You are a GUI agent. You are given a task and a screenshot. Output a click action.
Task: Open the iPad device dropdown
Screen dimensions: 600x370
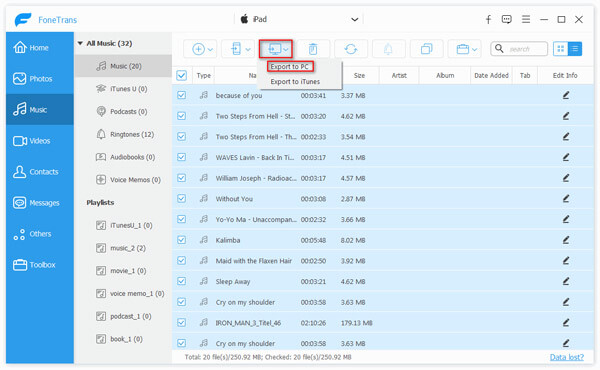coord(355,20)
